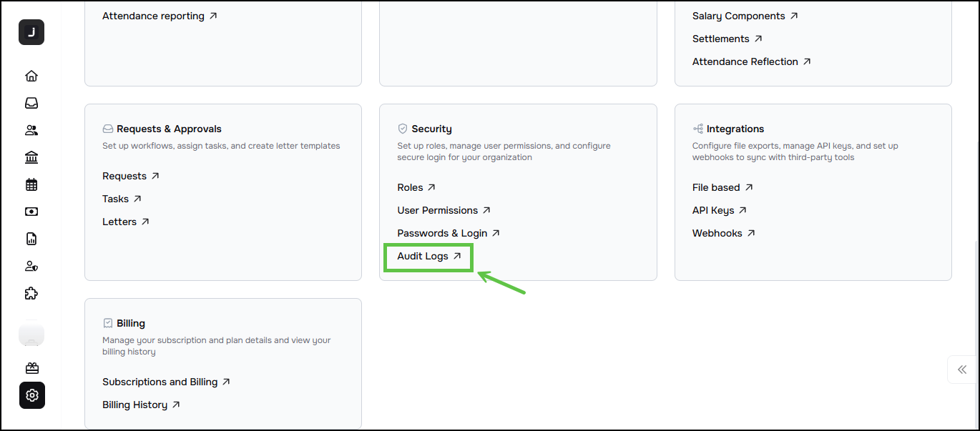Open the Attendance calendar icon
Screen dimensions: 980x431
(31, 184)
